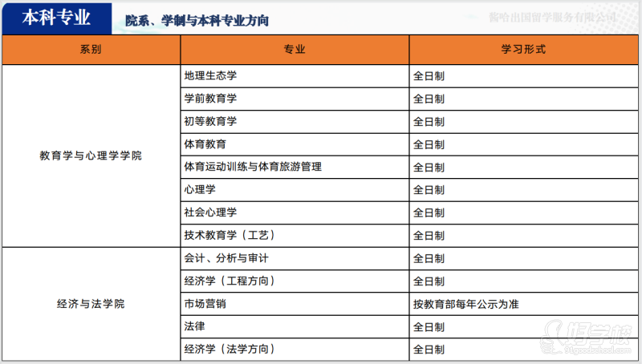Select the 会计、分析与审计 major cell
Image resolution: width=642 pixels, height=364 pixels.
pos(226,258)
